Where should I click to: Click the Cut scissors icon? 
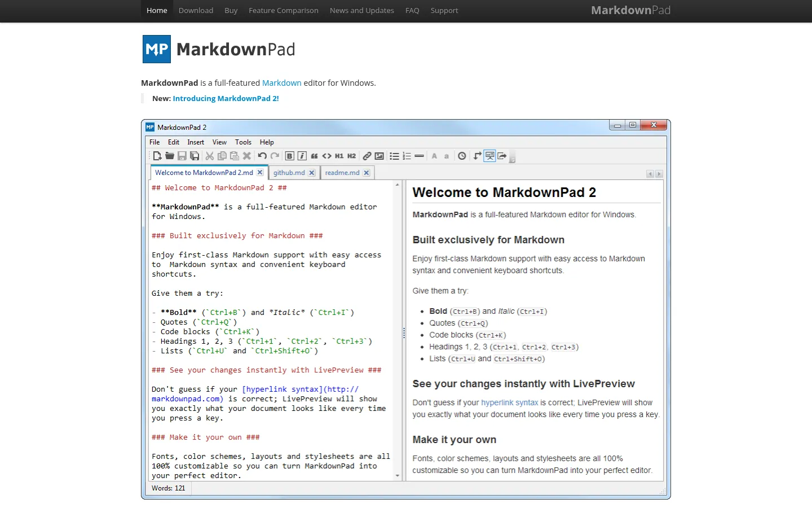pos(210,156)
